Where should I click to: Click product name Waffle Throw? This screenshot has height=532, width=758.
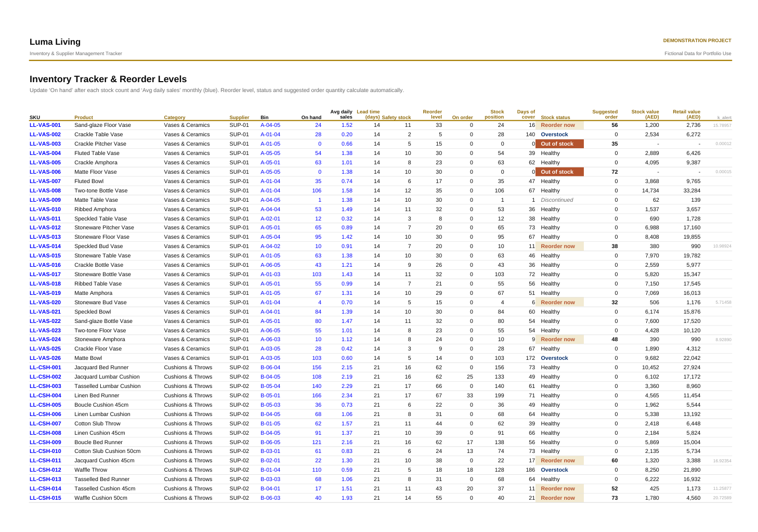(91, 470)
